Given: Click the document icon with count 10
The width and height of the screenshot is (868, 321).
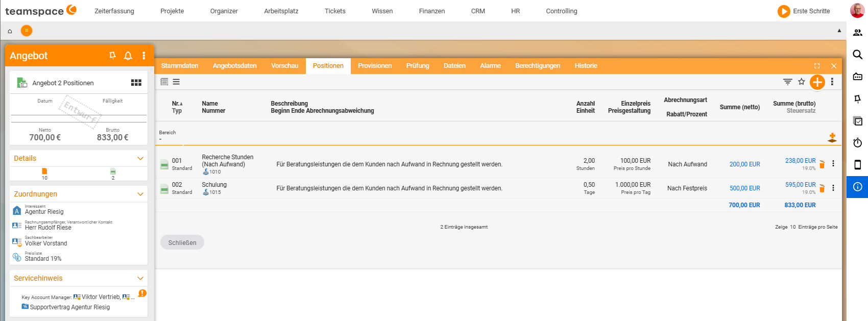Looking at the screenshot, I should coord(44,171).
